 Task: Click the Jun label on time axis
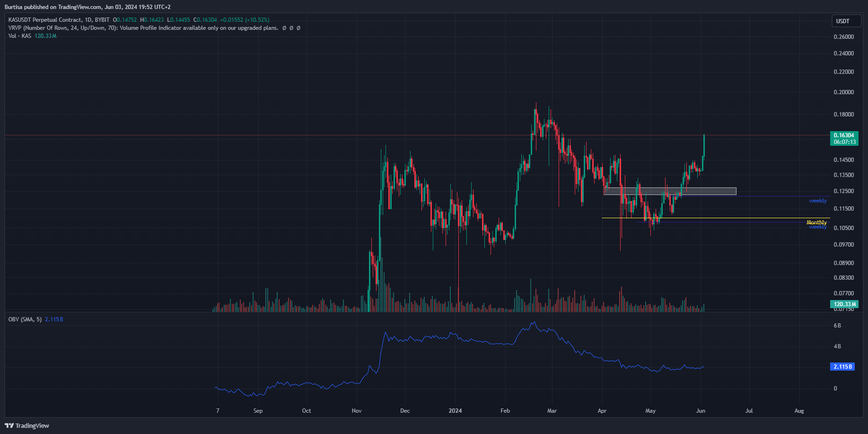coord(701,411)
